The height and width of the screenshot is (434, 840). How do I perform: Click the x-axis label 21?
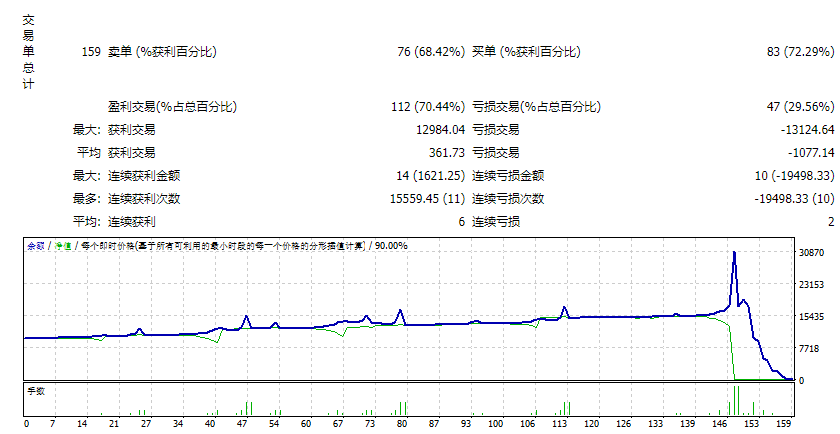tap(114, 424)
